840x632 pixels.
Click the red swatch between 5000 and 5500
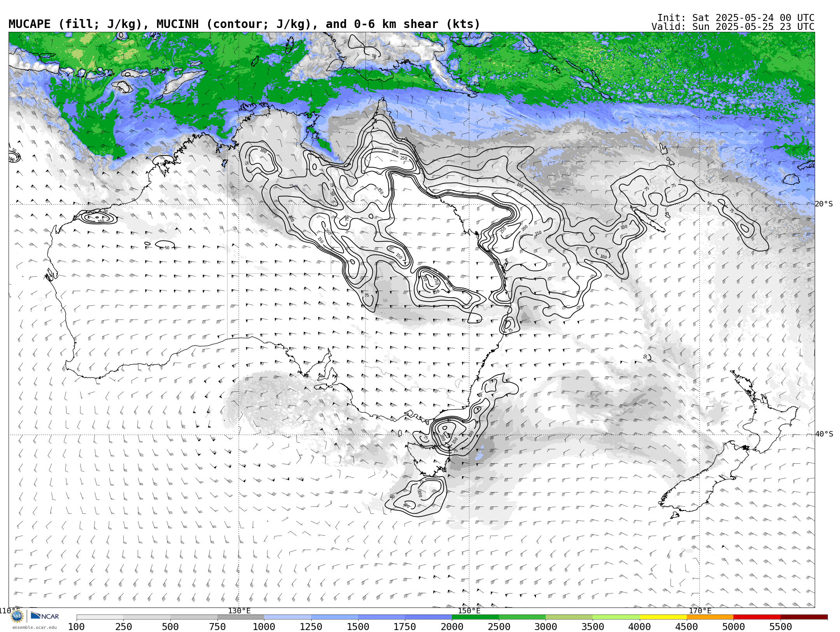click(757, 617)
